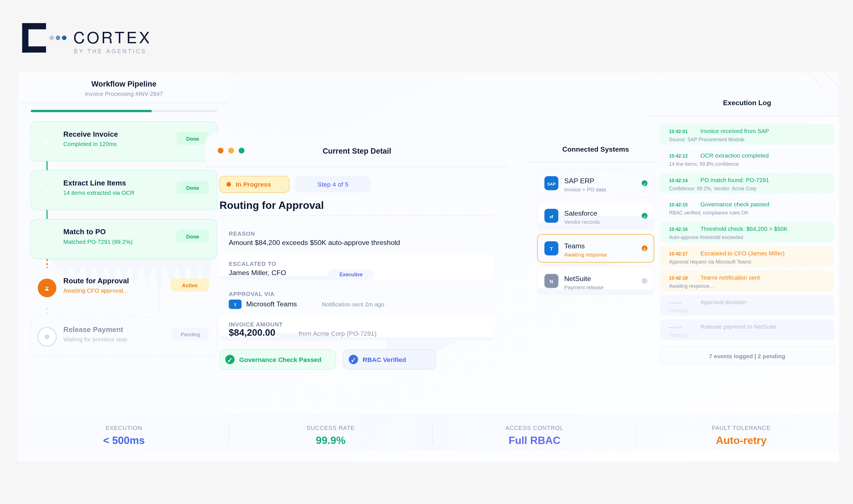Click the SAP ERP system icon
Viewport: 853px width, 504px height.
pyautogui.click(x=551, y=184)
